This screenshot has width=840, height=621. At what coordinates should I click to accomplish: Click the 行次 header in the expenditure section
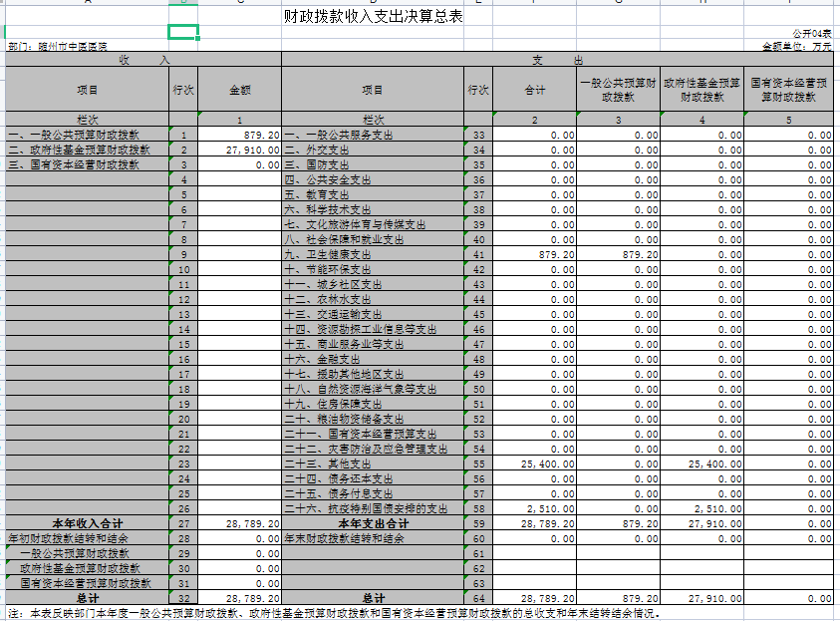coord(476,88)
